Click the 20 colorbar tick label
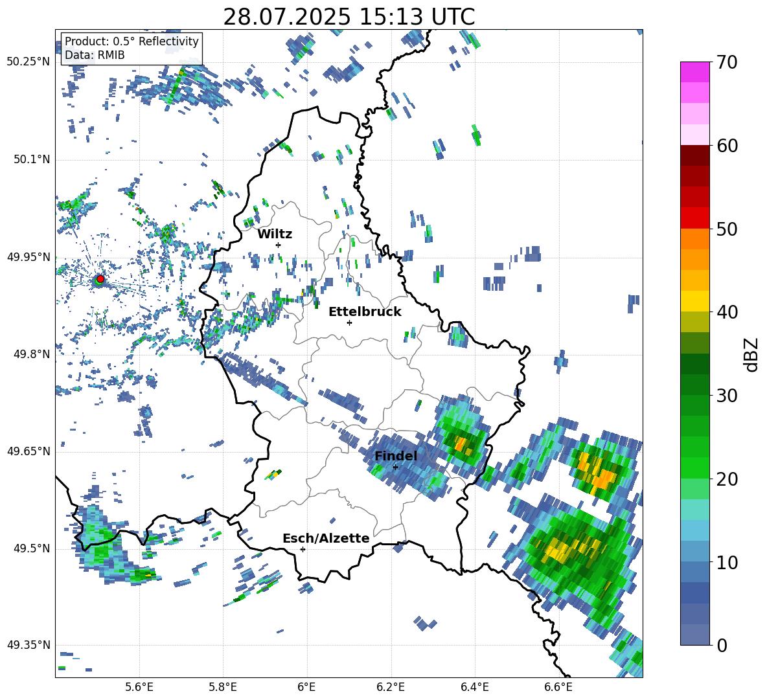 (x=727, y=479)
